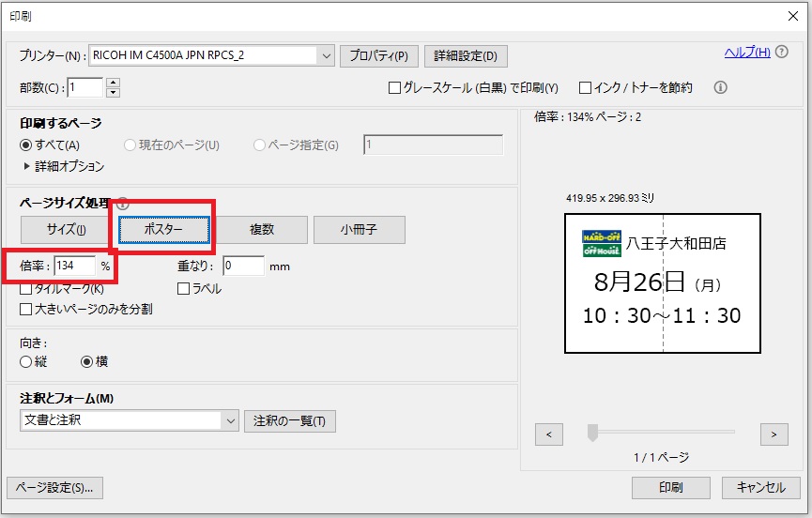Expand the 詳細オプション disclosure triangle
This screenshot has width=812, height=518.
[26, 166]
